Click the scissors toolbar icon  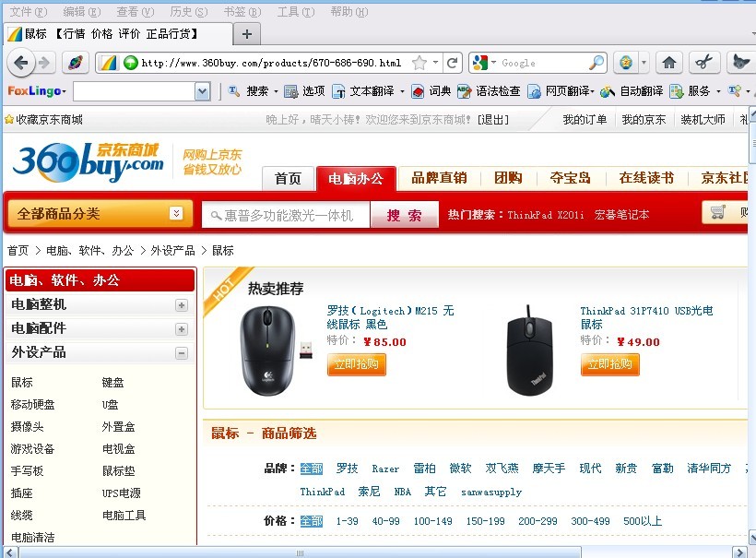(x=703, y=63)
